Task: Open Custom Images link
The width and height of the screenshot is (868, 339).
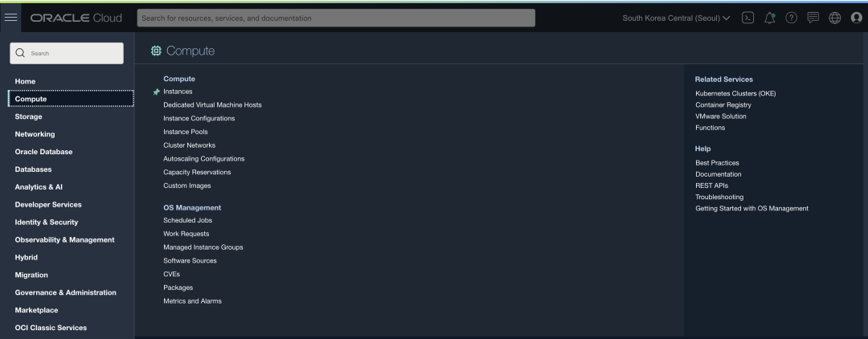Action: coord(187,186)
